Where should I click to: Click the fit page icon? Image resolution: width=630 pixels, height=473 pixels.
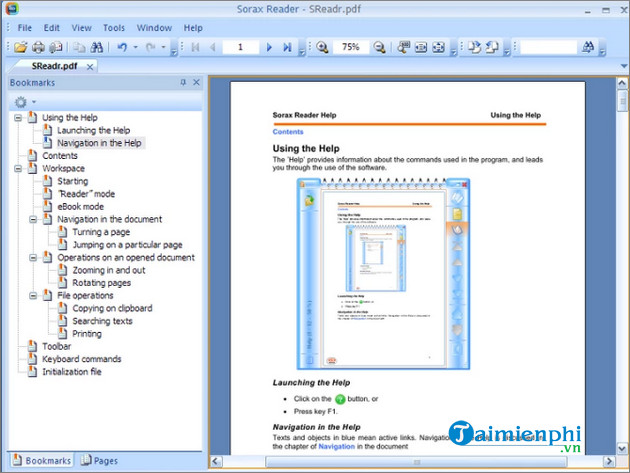[438, 47]
